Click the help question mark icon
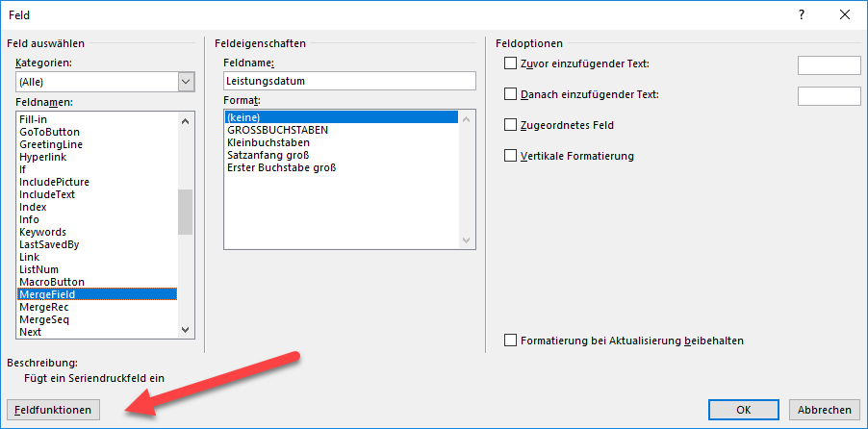The width and height of the screenshot is (868, 429). point(801,15)
